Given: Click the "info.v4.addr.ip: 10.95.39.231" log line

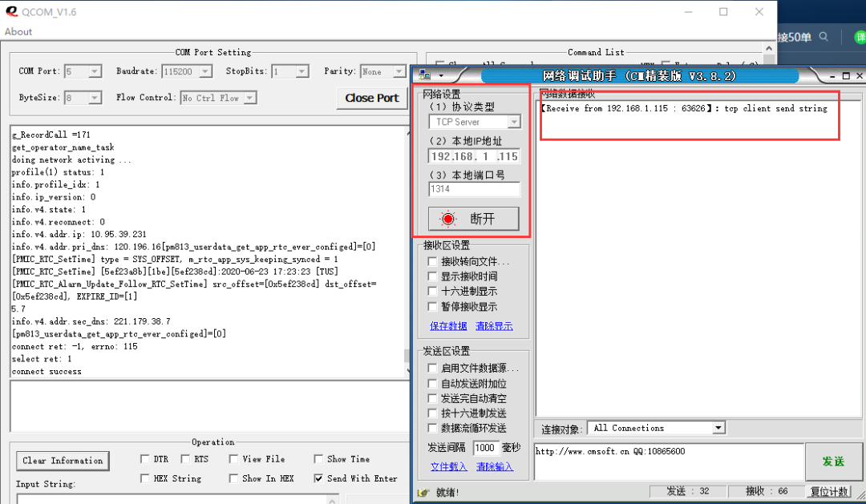Looking at the screenshot, I should (x=79, y=234).
